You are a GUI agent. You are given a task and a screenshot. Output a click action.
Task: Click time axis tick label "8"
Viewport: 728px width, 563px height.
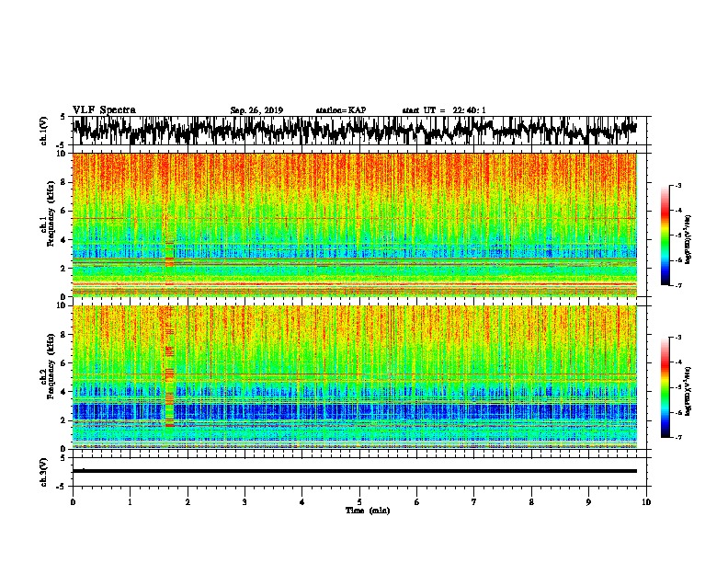click(x=531, y=502)
